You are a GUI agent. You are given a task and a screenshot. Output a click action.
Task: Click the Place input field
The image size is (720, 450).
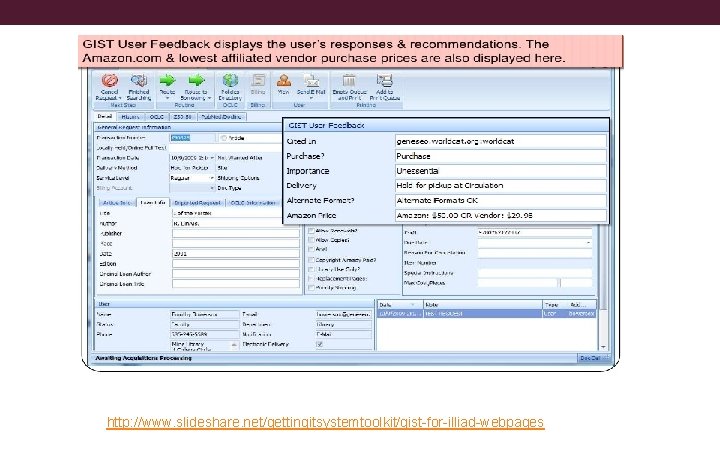(236, 243)
